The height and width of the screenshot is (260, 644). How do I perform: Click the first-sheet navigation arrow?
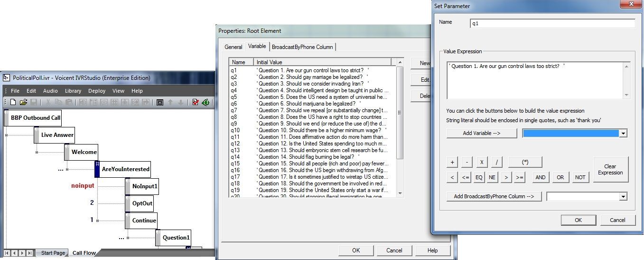[7, 253]
